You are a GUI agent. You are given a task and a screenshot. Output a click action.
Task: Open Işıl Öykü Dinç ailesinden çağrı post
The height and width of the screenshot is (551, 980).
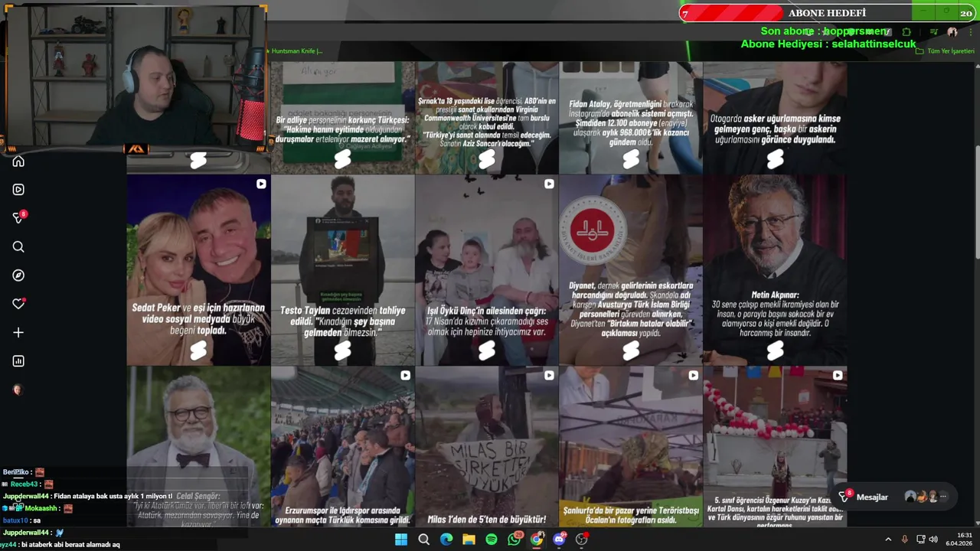point(487,270)
